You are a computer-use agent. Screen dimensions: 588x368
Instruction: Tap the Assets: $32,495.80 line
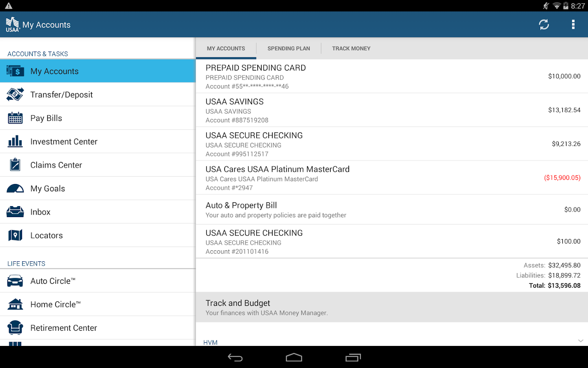(552, 265)
